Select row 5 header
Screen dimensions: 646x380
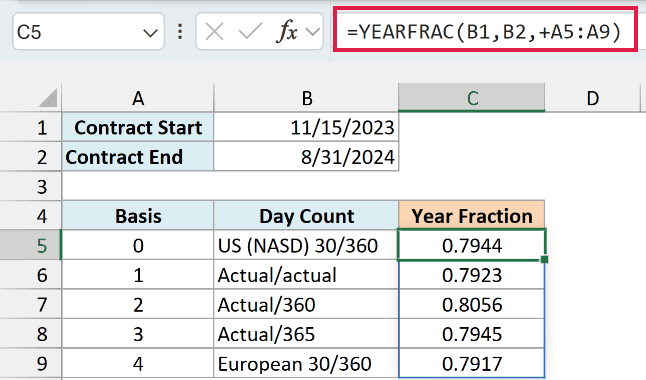pos(31,245)
